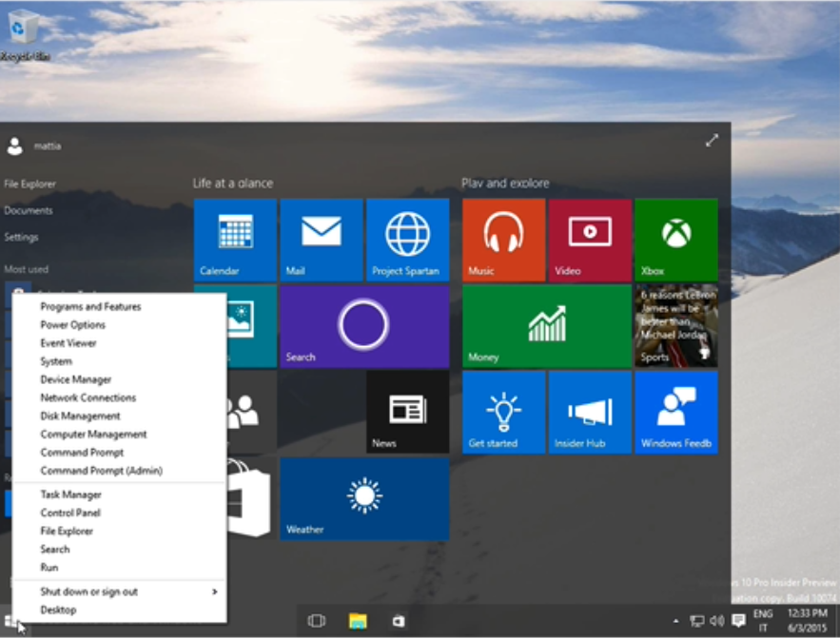Open the Weather tile
Image resolution: width=840 pixels, height=638 pixels.
(364, 499)
